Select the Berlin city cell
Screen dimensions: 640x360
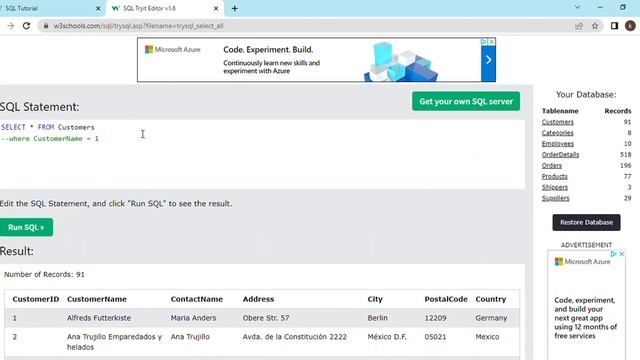378,318
